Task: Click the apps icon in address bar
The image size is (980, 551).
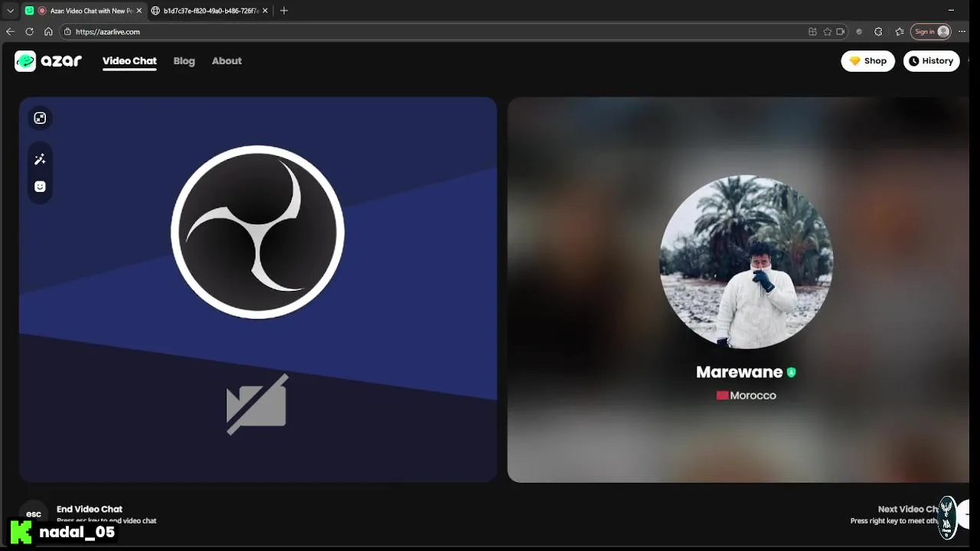Action: (x=812, y=31)
